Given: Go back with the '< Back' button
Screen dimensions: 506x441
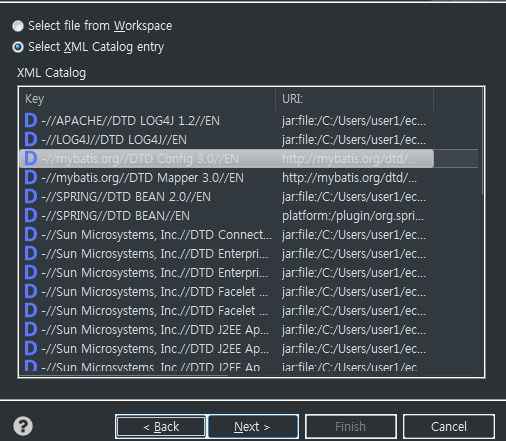Looking at the screenshot, I should [161, 426].
